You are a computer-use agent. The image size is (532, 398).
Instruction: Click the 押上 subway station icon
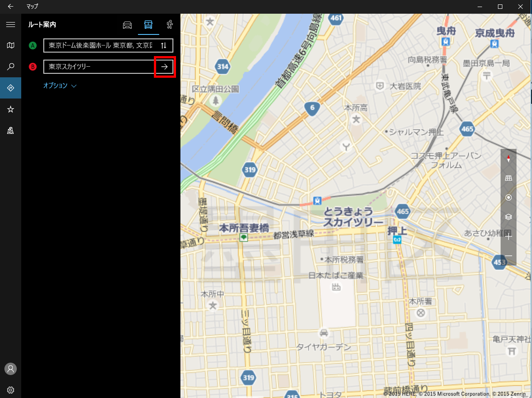[397, 239]
